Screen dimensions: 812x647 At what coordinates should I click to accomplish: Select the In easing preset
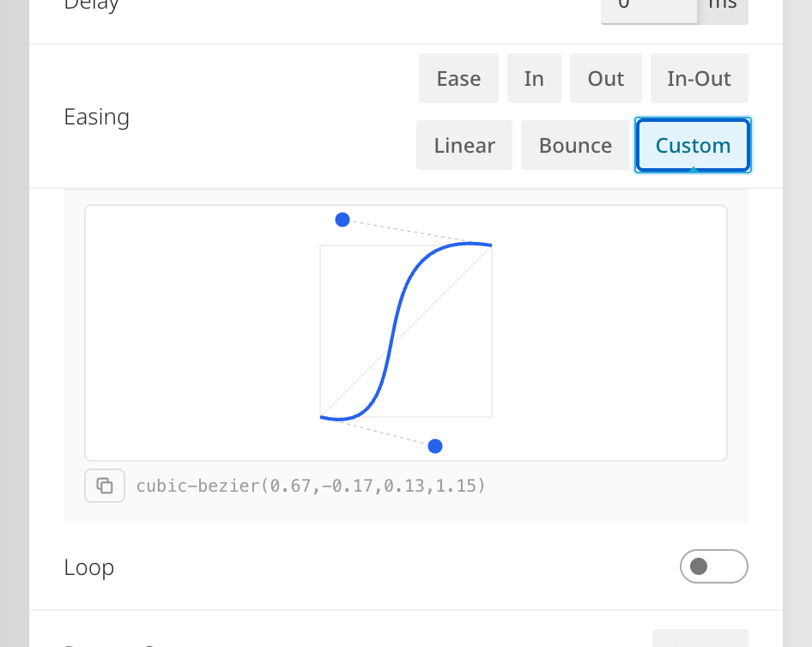click(x=534, y=78)
